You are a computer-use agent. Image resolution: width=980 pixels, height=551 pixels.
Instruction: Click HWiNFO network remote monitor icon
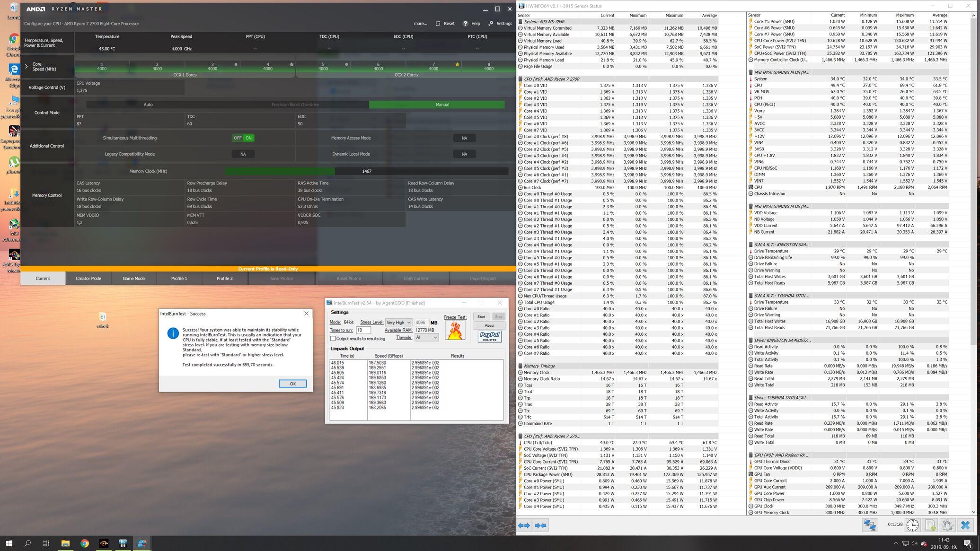click(x=870, y=525)
